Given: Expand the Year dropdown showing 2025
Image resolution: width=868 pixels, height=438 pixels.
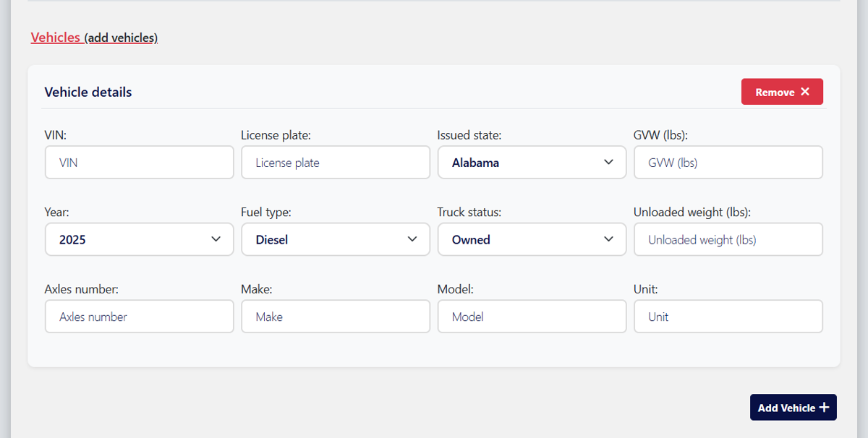Looking at the screenshot, I should coord(139,239).
